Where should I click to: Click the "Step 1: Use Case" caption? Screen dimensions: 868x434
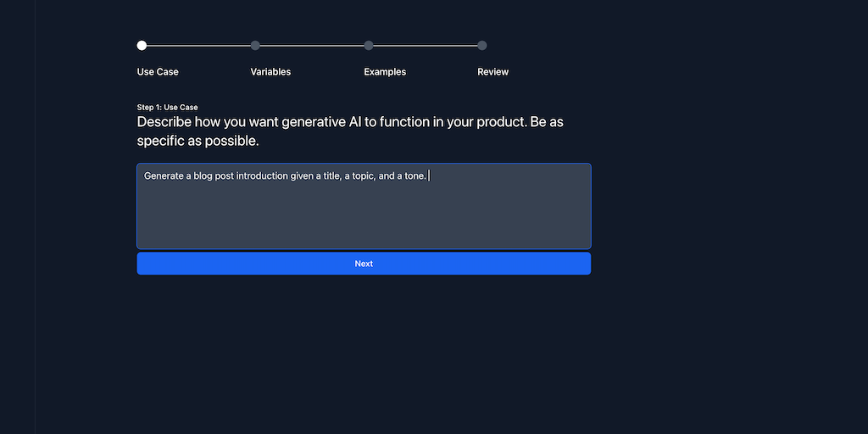click(x=167, y=108)
